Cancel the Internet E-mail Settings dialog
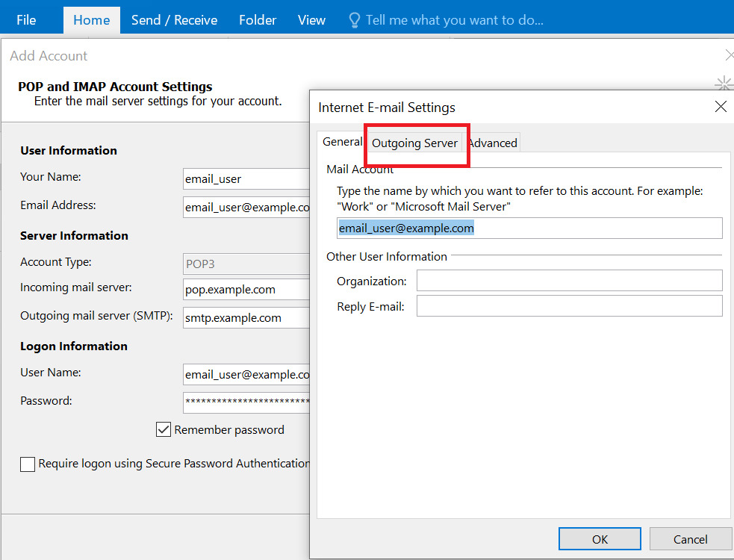734x560 pixels. tap(689, 538)
